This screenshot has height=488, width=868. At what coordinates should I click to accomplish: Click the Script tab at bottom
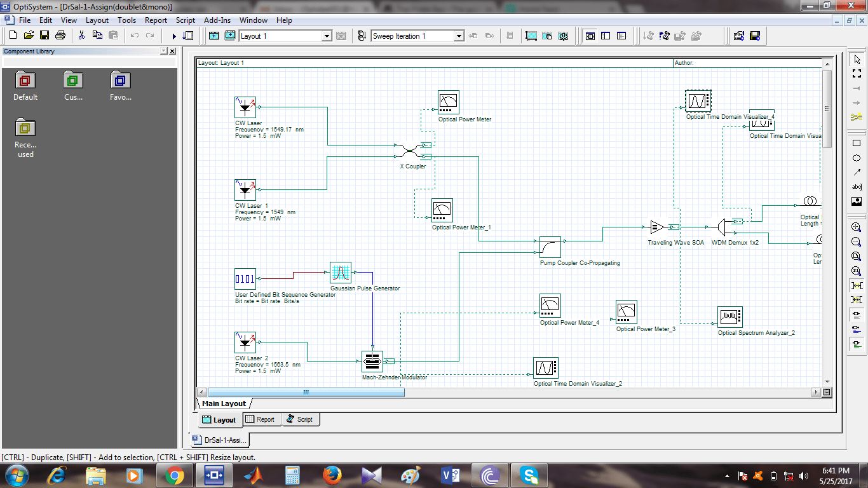tap(301, 419)
